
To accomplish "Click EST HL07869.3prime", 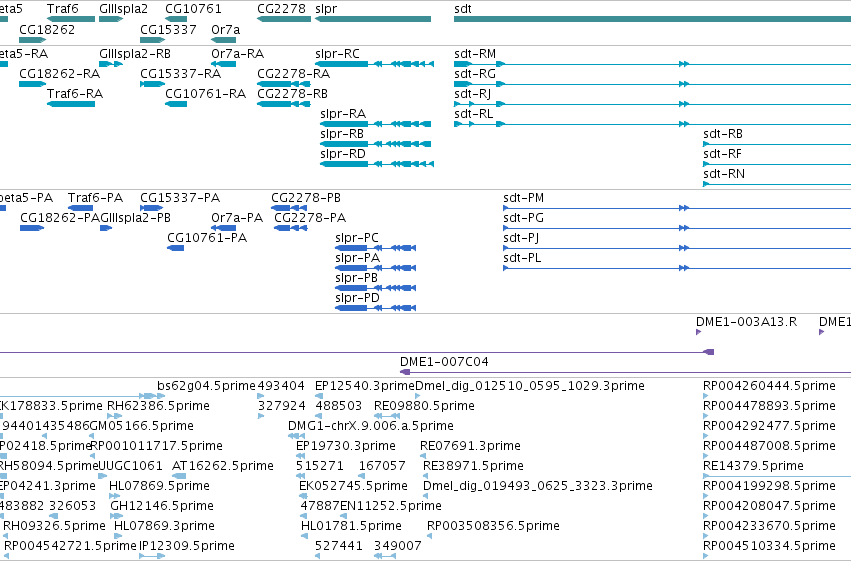I will point(164,526).
